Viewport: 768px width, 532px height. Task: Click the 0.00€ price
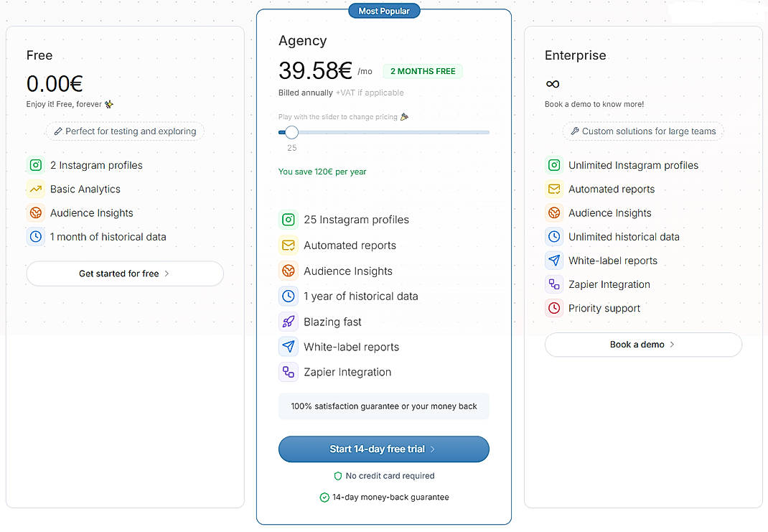55,84
